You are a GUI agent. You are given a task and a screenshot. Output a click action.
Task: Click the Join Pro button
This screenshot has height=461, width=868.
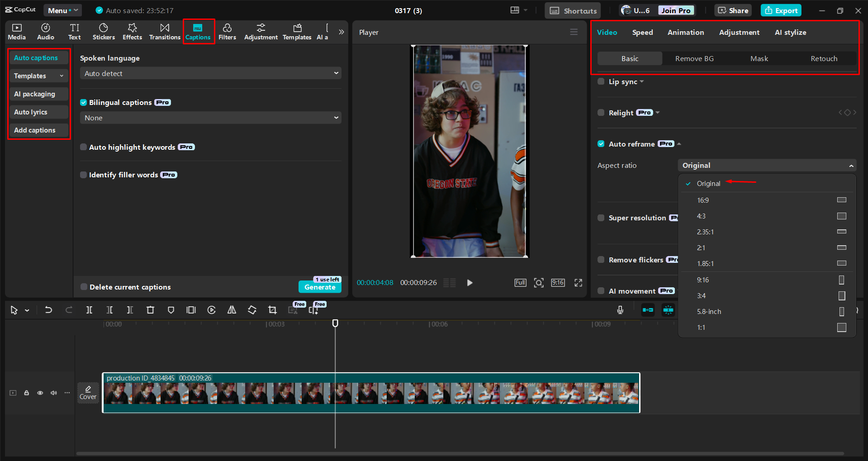676,10
